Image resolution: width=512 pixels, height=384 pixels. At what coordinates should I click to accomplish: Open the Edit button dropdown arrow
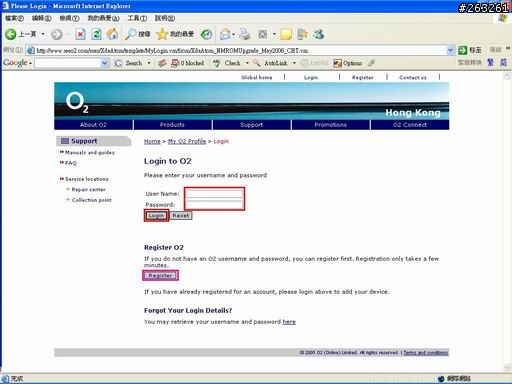coord(274,34)
